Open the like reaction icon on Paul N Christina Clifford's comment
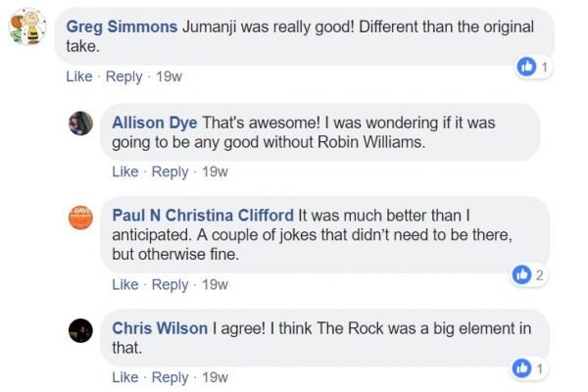588x392 pixels. (x=521, y=275)
